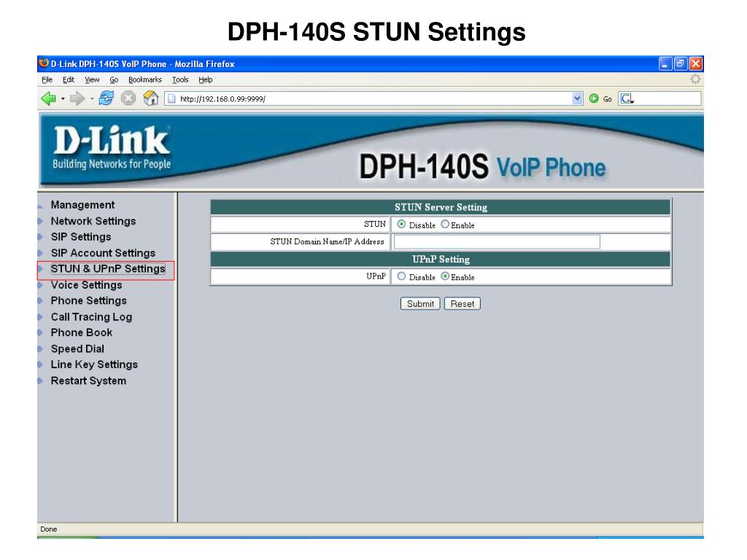Viewport: 747px width, 560px height.
Task: Open the Tools menu
Action: [x=181, y=79]
